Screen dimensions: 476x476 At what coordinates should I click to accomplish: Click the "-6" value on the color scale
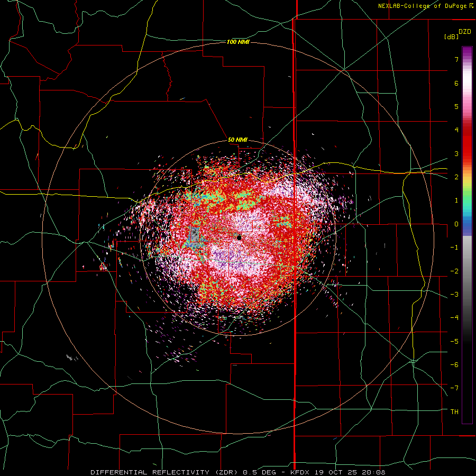454,364
